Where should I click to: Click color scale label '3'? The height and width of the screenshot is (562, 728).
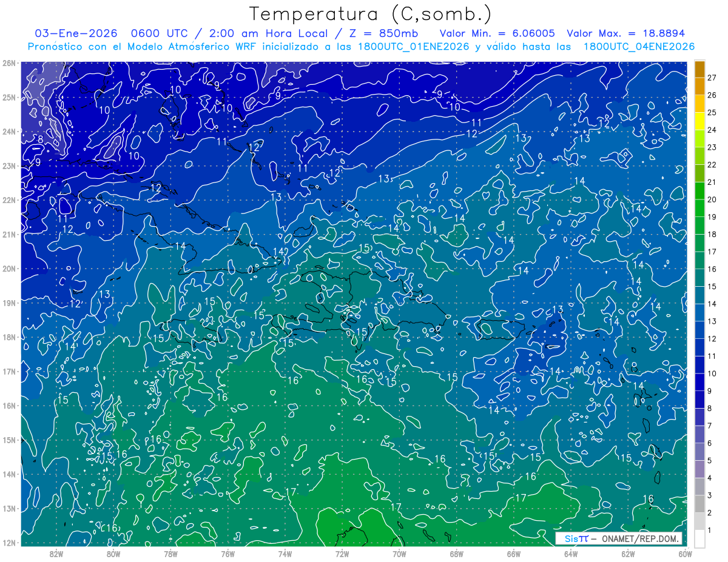coord(709,495)
